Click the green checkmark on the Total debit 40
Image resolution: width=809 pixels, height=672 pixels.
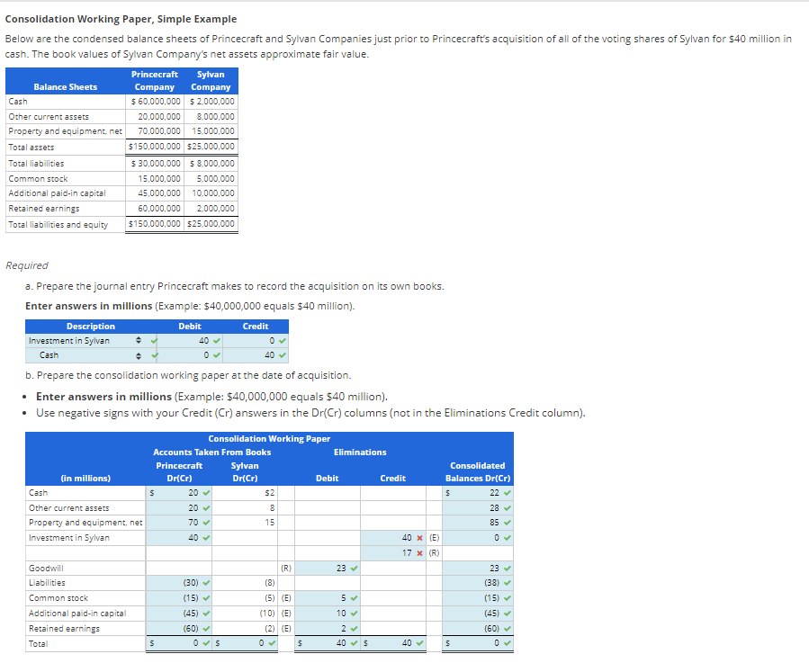coord(354,641)
